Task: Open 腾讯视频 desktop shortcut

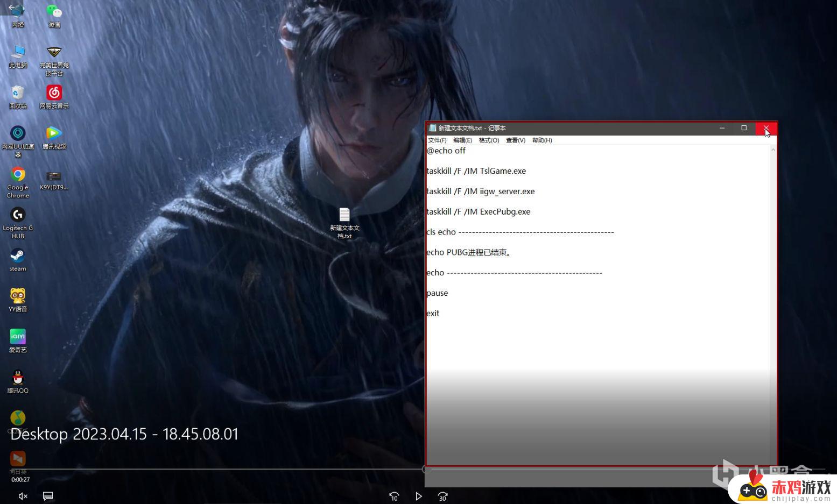Action: click(54, 137)
